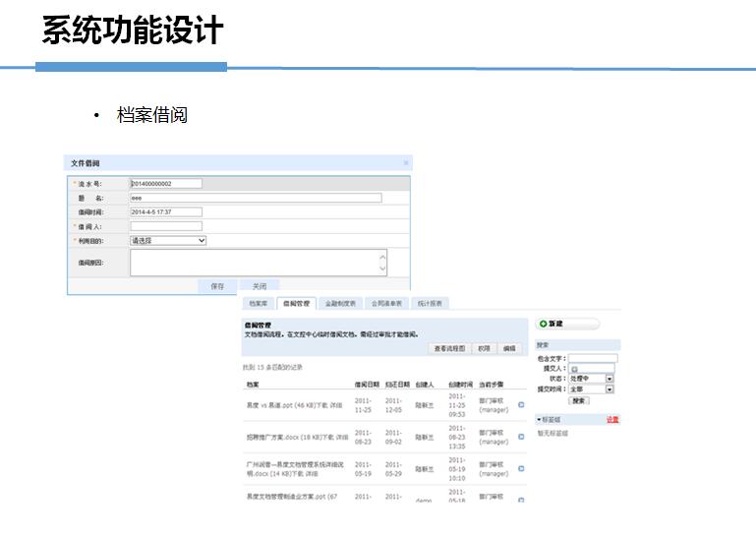
Task: Click the 归还日期 column header
Action: coord(397,385)
